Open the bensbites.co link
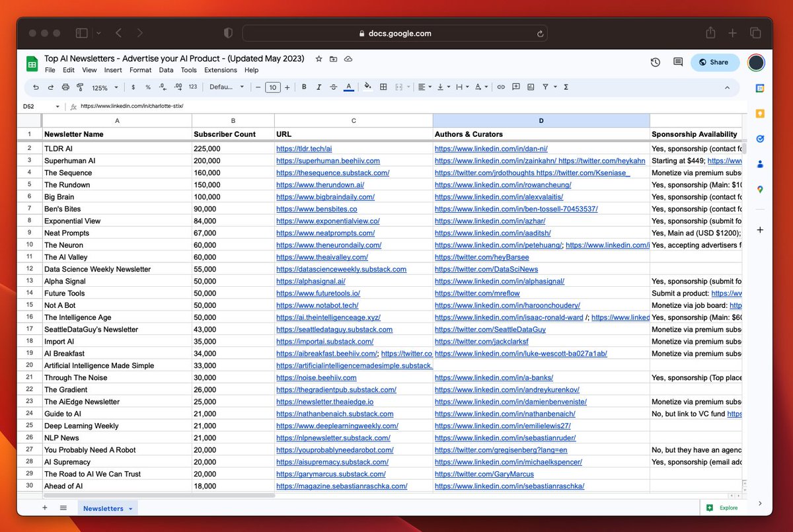The width and height of the screenshot is (793, 532). pos(317,209)
